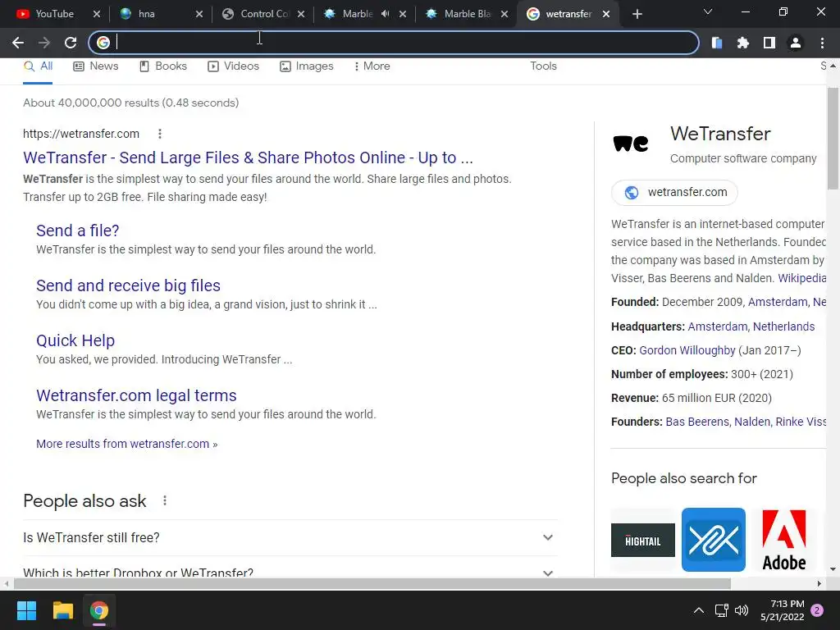Select the All search filter
Image resolution: width=840 pixels, height=630 pixels.
[38, 66]
